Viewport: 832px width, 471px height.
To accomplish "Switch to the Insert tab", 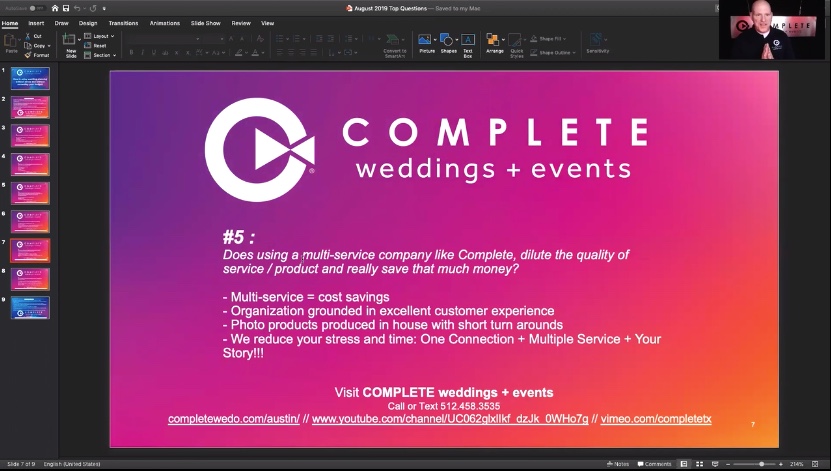I will tap(36, 23).
